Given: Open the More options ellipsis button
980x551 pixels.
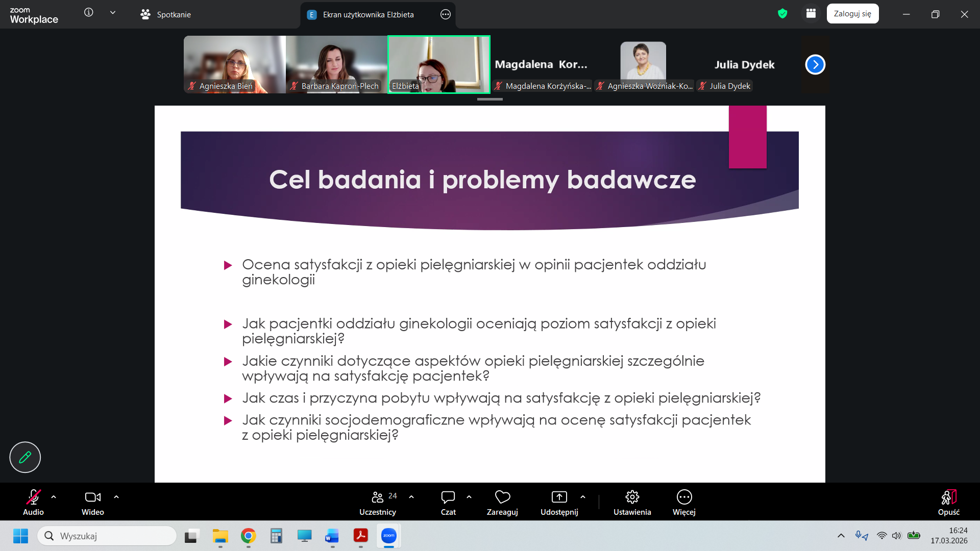Looking at the screenshot, I should coord(684,497).
